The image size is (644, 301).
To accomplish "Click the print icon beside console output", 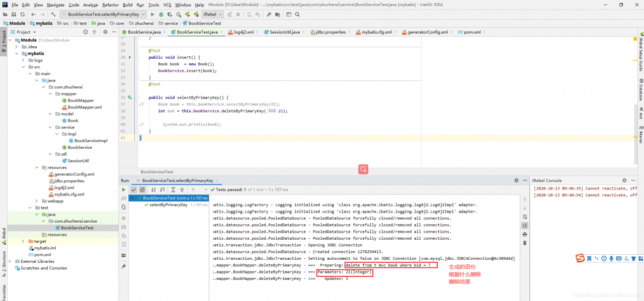I will [x=525, y=234].
